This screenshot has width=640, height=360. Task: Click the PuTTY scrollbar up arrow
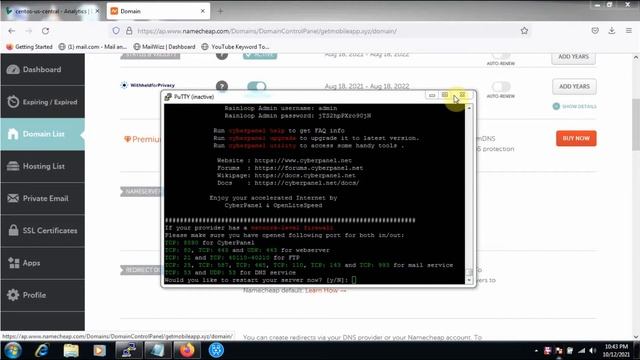469,108
